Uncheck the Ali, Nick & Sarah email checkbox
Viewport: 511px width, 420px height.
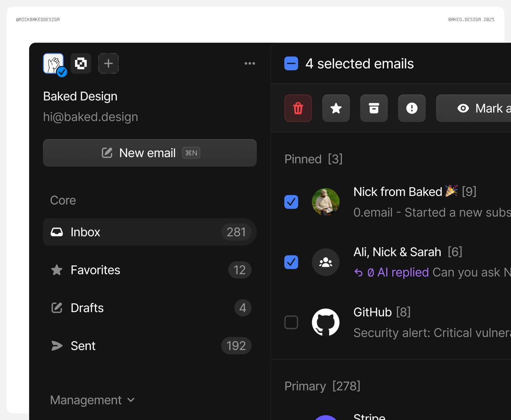291,262
